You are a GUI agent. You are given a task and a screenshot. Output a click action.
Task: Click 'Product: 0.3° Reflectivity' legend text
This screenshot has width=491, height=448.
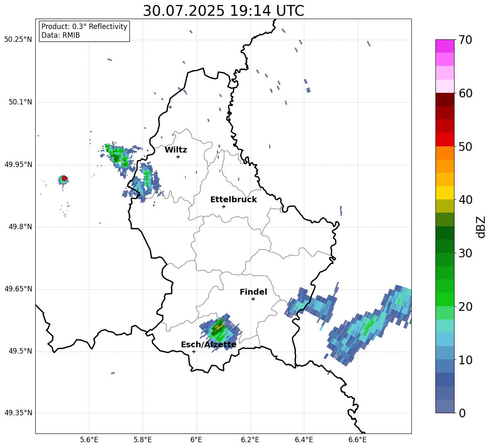click(84, 26)
